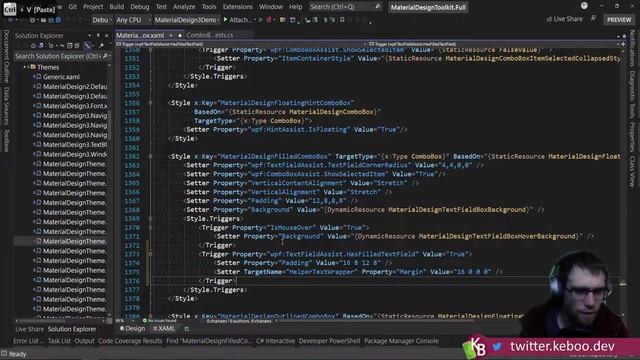Switch to the XAML view tab
The image size is (640, 360).
[164, 329]
